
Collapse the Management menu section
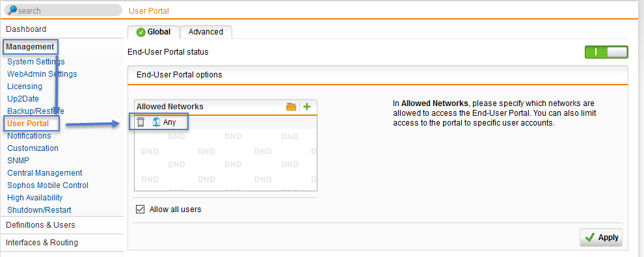[x=30, y=47]
